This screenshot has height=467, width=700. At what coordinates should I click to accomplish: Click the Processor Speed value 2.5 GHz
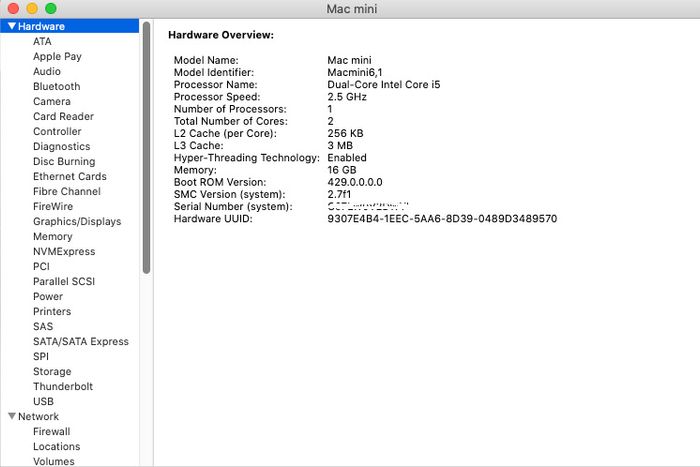pyautogui.click(x=347, y=97)
